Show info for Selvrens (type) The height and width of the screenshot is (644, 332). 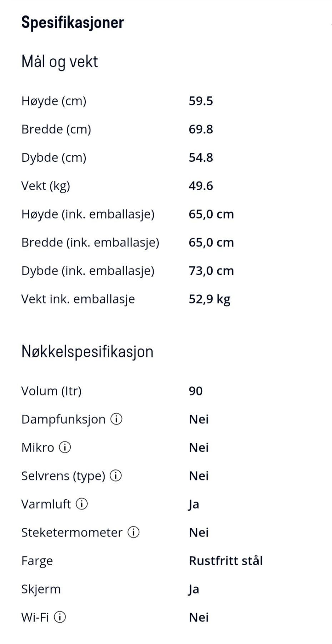[115, 475]
